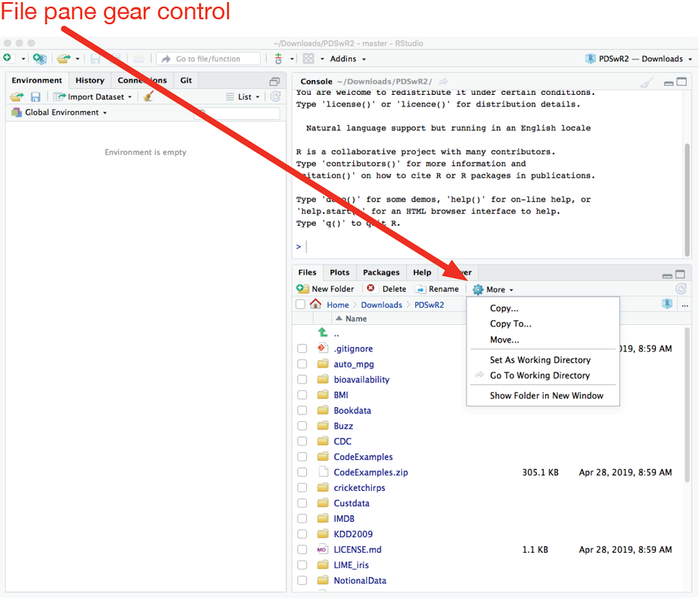Open the Addins dropdown menu
This screenshot has width=700, height=599.
(347, 59)
